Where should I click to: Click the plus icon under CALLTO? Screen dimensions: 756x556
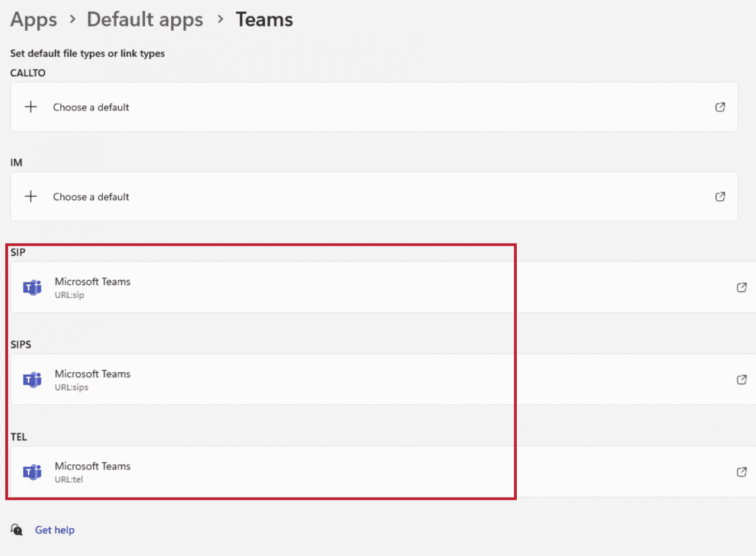(x=31, y=107)
